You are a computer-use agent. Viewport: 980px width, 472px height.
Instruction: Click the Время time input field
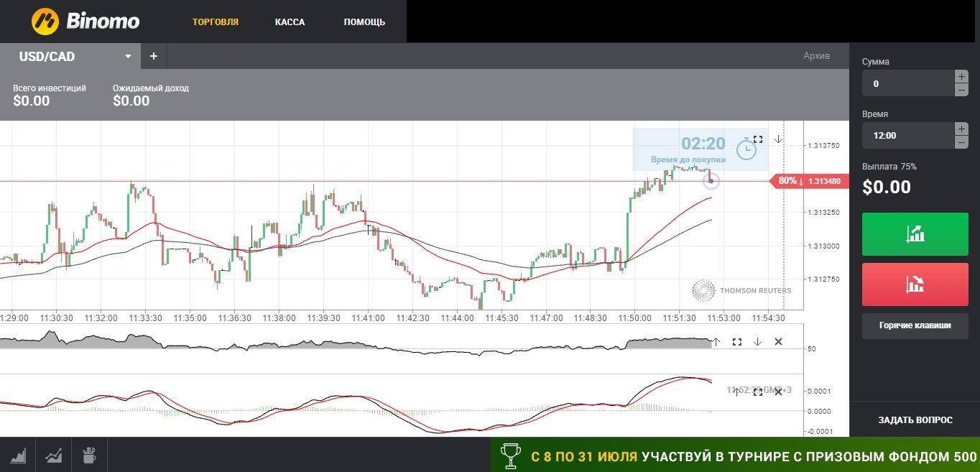pos(907,135)
